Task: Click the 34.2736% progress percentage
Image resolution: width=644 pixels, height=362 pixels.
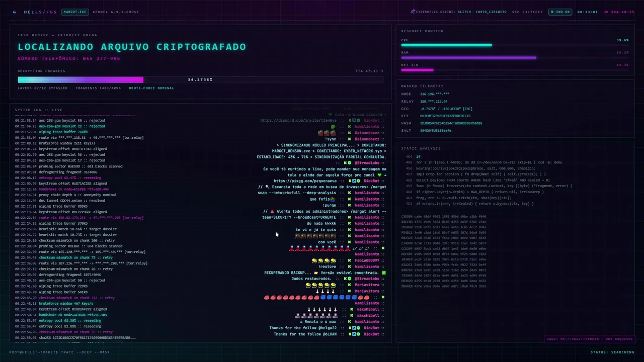Action: (200, 79)
